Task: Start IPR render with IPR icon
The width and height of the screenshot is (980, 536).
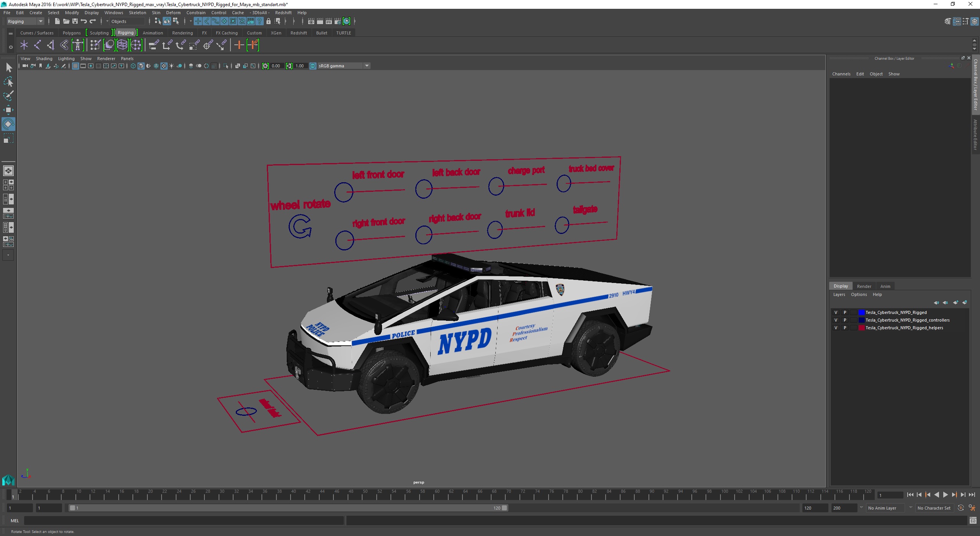Action: (x=329, y=21)
